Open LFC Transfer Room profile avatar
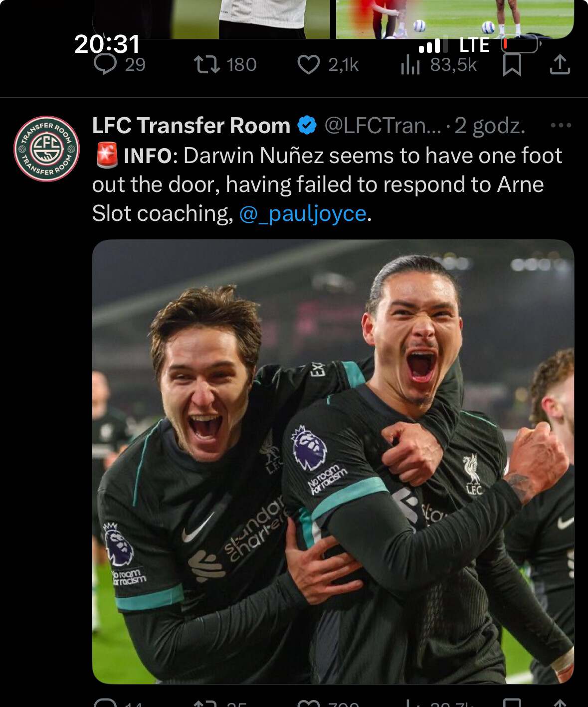This screenshot has height=707, width=588. click(x=46, y=149)
